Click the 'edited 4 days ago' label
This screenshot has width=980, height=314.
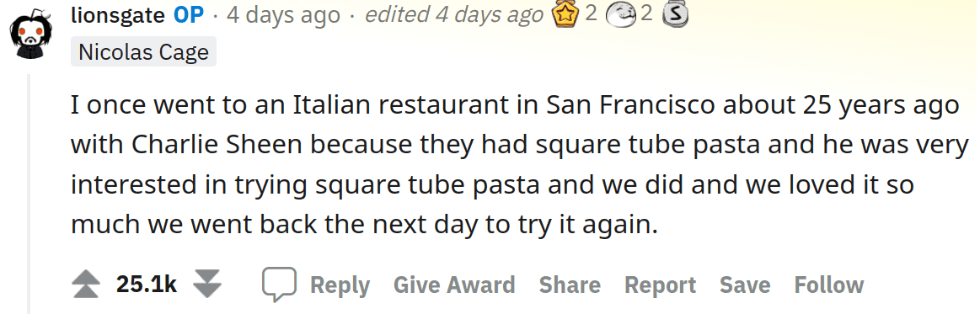click(453, 15)
